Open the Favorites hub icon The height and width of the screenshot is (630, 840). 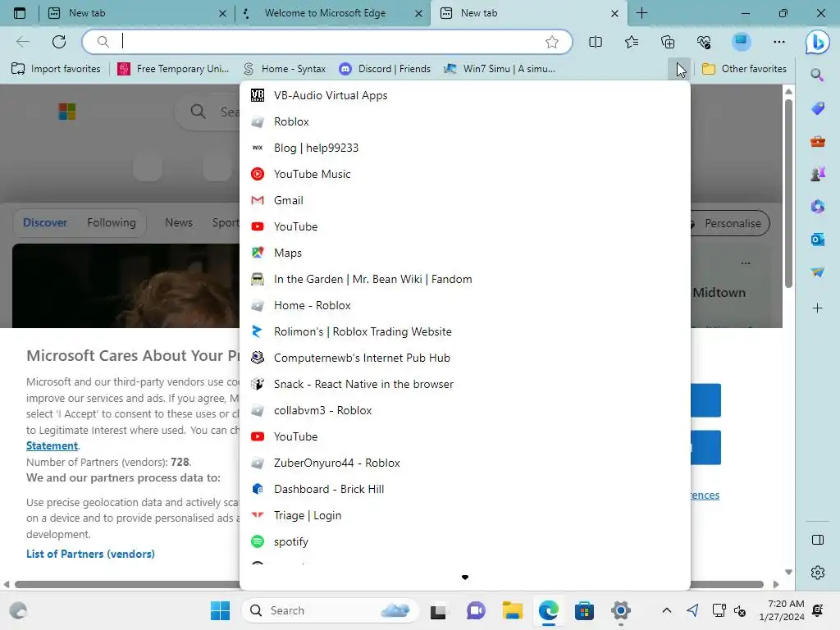[x=632, y=42]
